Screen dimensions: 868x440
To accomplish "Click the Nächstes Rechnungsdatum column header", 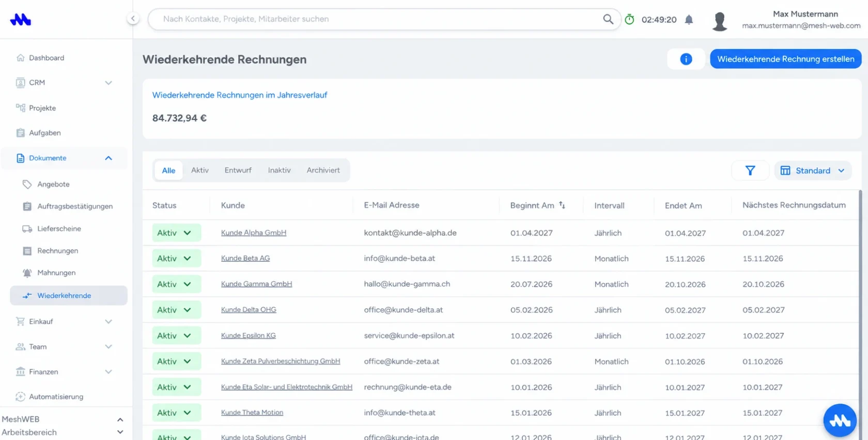I will pos(794,205).
